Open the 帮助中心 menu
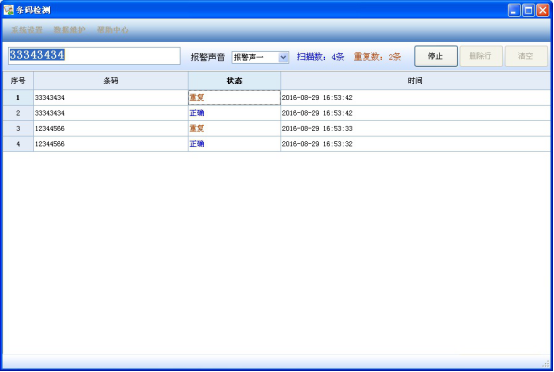This screenshot has width=554, height=372. pyautogui.click(x=113, y=30)
